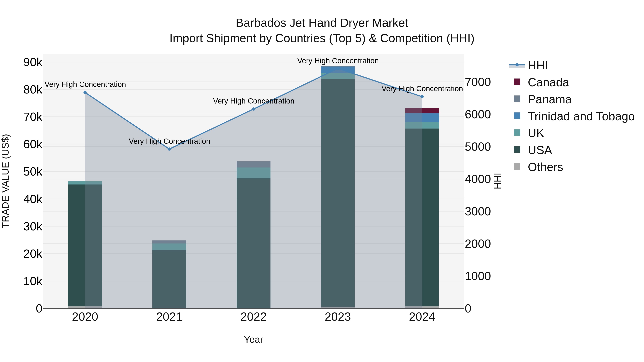
Task: Select the 2022 HHI data point
Action: [253, 109]
